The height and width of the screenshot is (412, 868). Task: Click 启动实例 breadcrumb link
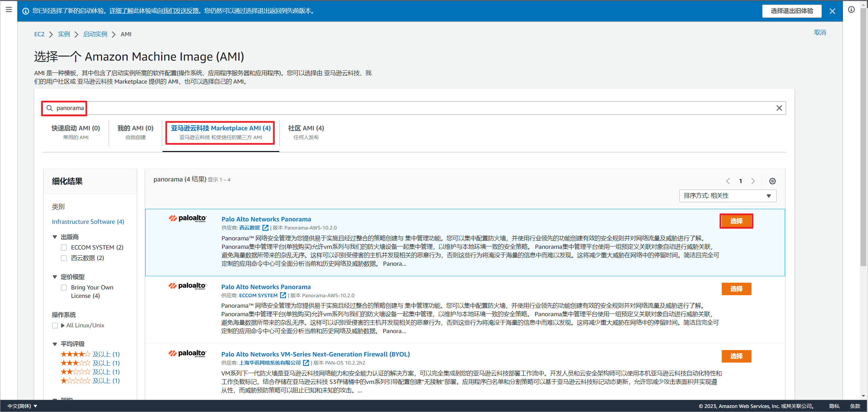[x=95, y=34]
